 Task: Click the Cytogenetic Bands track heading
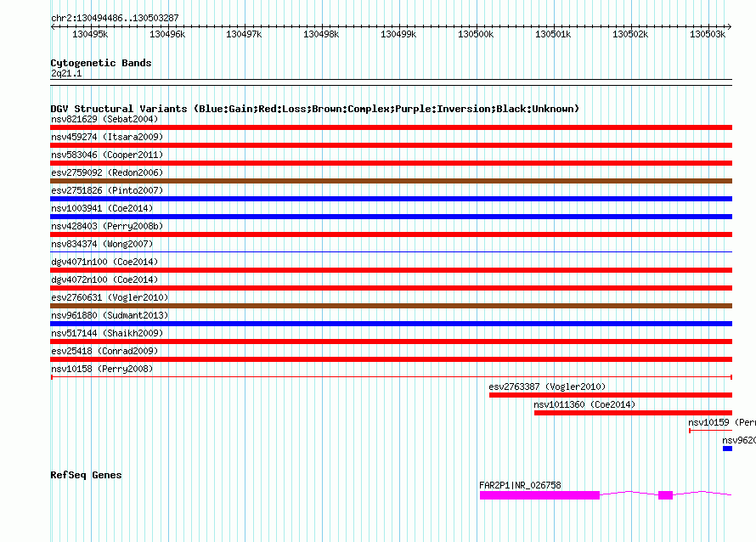pyautogui.click(x=101, y=63)
